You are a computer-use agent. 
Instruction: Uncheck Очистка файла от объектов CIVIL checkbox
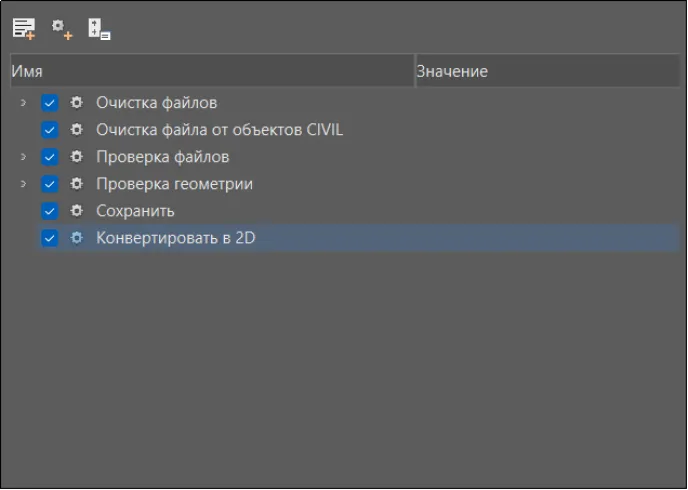pyautogui.click(x=50, y=130)
